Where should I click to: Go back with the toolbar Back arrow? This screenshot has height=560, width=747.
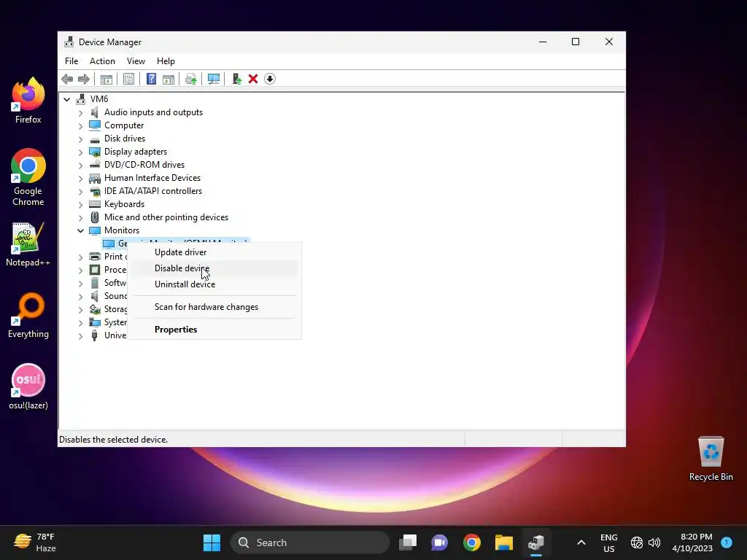67,79
